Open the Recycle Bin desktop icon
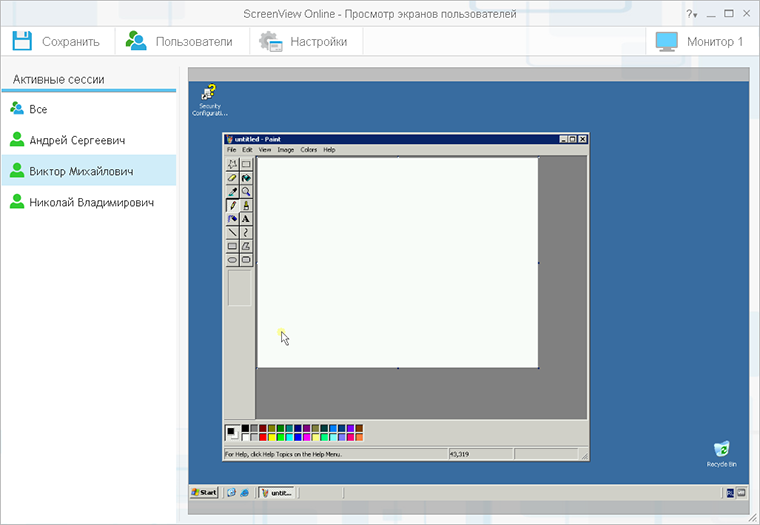Viewport: 760px width, 525px height. pyautogui.click(x=721, y=454)
